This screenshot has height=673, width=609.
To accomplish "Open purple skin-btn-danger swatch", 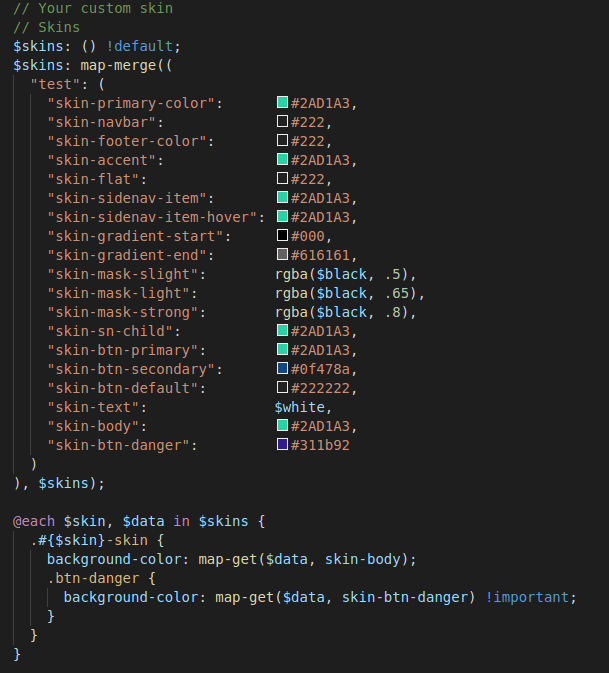I will 282,444.
